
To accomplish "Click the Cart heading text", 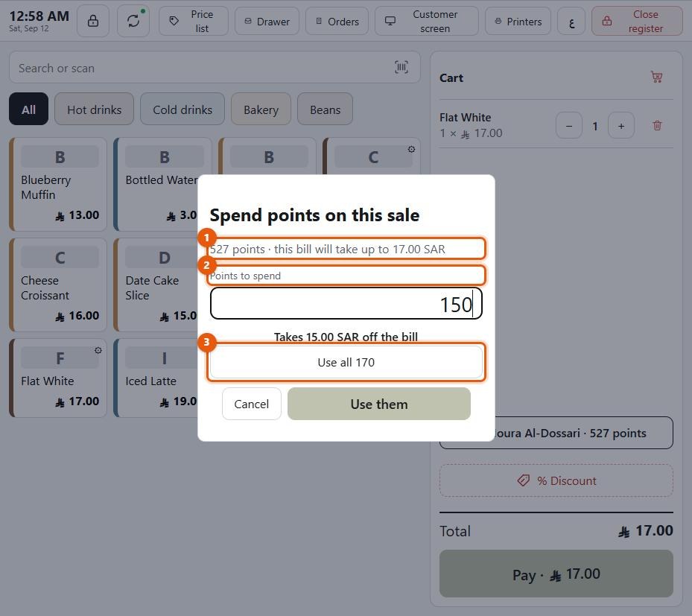I will pyautogui.click(x=451, y=77).
